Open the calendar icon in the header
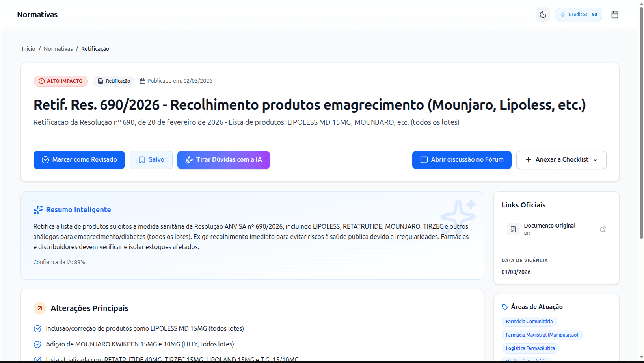Screen dimensions: 644x363 [614, 15]
